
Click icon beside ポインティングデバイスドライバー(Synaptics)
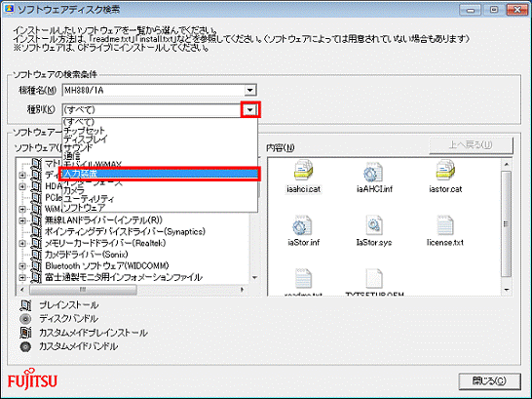coord(36,231)
